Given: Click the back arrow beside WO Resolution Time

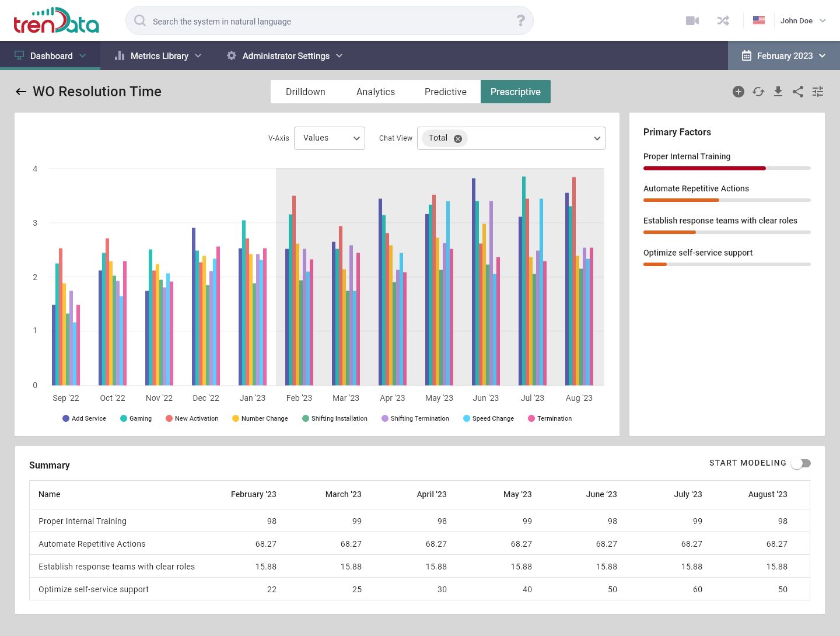Looking at the screenshot, I should [21, 92].
